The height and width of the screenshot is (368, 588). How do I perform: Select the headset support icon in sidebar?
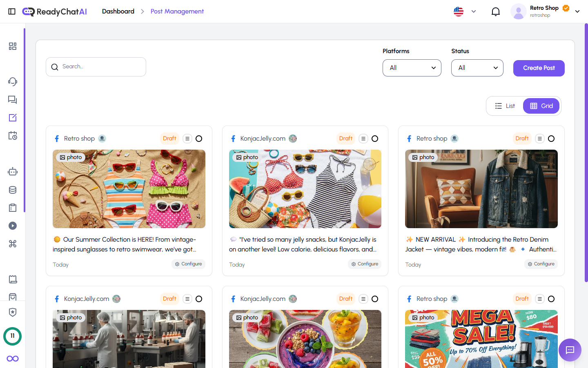(13, 81)
